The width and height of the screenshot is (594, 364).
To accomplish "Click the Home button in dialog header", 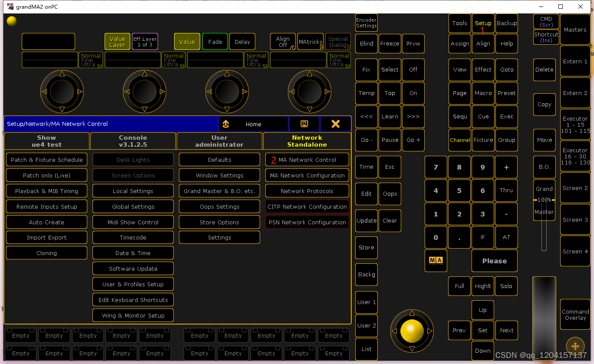I will click(254, 124).
